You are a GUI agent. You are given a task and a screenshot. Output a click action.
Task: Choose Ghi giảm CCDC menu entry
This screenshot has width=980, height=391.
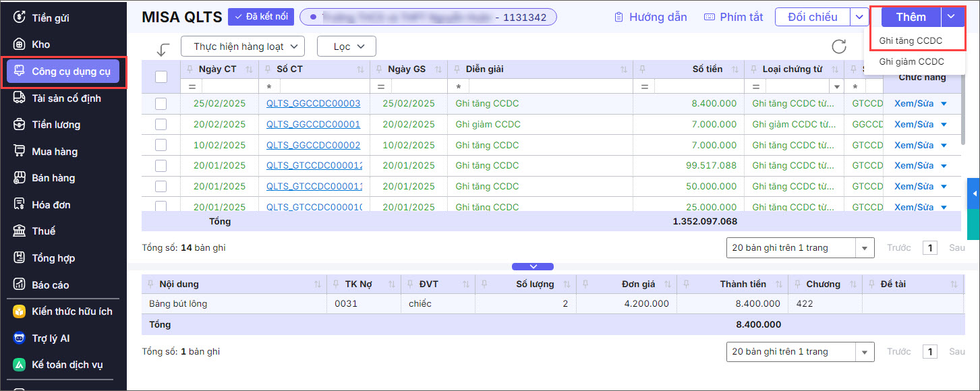pyautogui.click(x=912, y=62)
